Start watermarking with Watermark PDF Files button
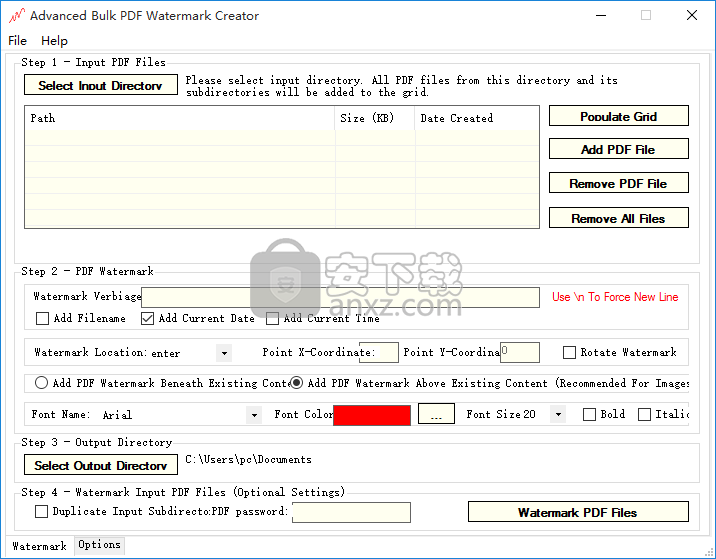The width and height of the screenshot is (716, 559). 578,512
